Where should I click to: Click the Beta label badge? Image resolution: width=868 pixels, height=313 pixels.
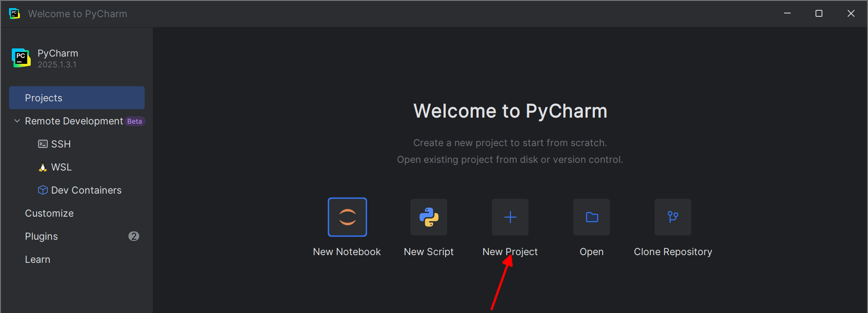[135, 121]
